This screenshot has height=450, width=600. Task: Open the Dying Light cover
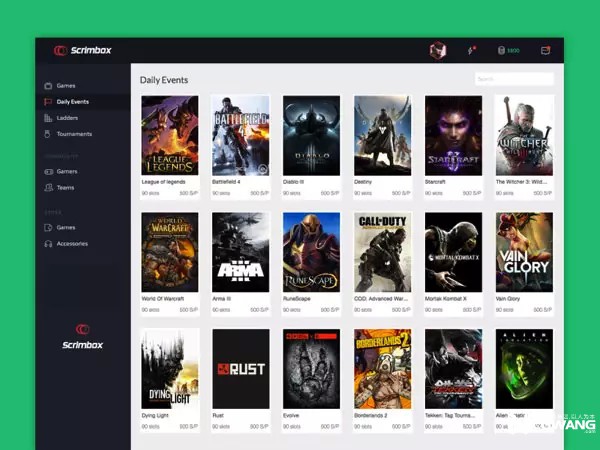coord(170,369)
